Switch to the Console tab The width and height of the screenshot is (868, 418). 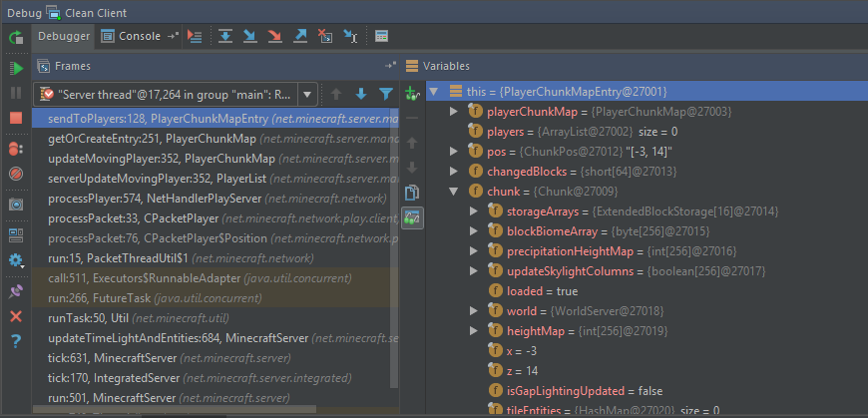(x=139, y=37)
